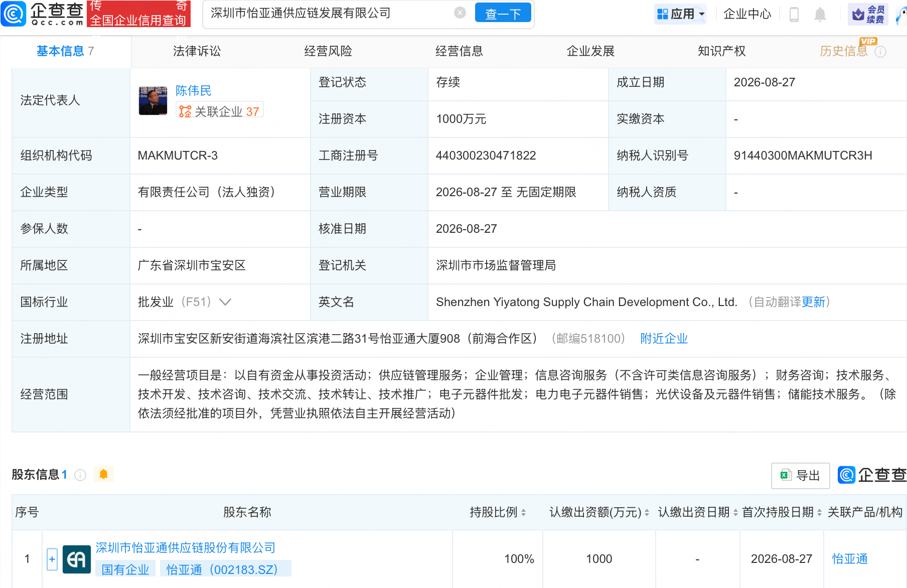Click the 会员续费 VIP crown button
The width and height of the screenshot is (907, 588).
click(868, 14)
